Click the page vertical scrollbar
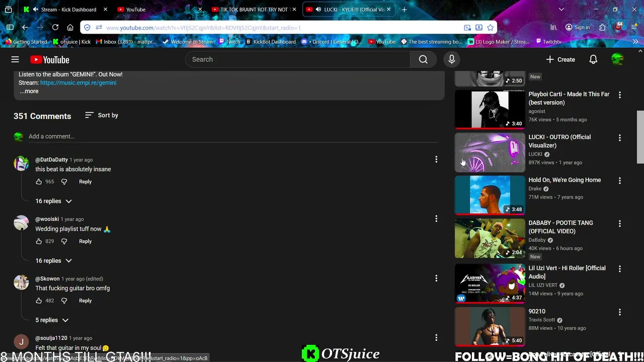 (640, 137)
